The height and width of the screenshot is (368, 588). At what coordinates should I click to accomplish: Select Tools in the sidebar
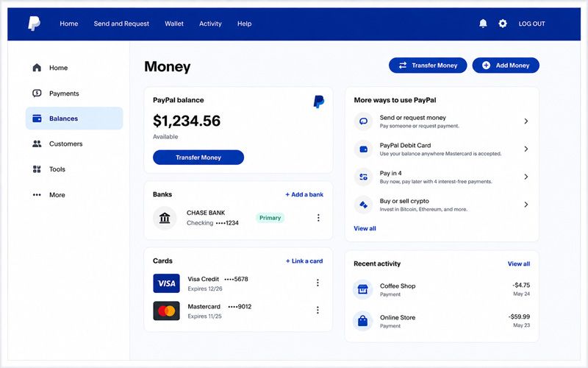pyautogui.click(x=74, y=169)
